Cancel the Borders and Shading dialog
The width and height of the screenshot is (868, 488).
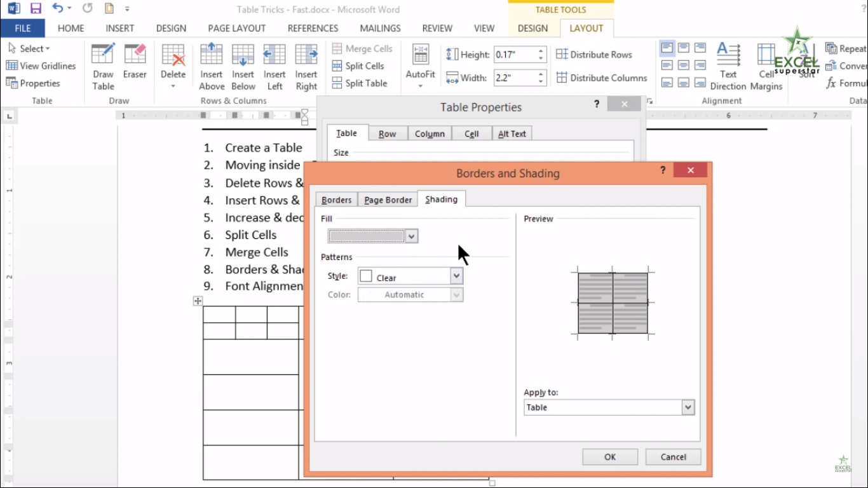[673, 456]
